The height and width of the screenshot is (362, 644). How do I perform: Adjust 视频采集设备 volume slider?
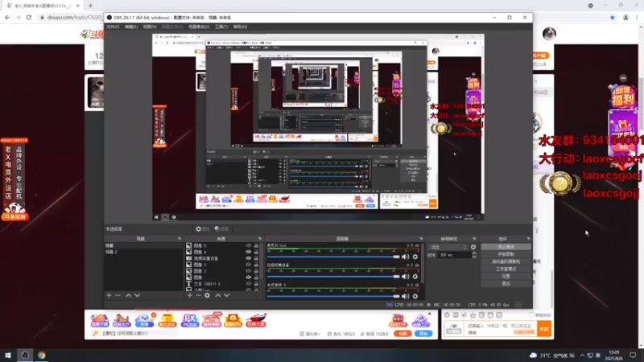[333, 277]
